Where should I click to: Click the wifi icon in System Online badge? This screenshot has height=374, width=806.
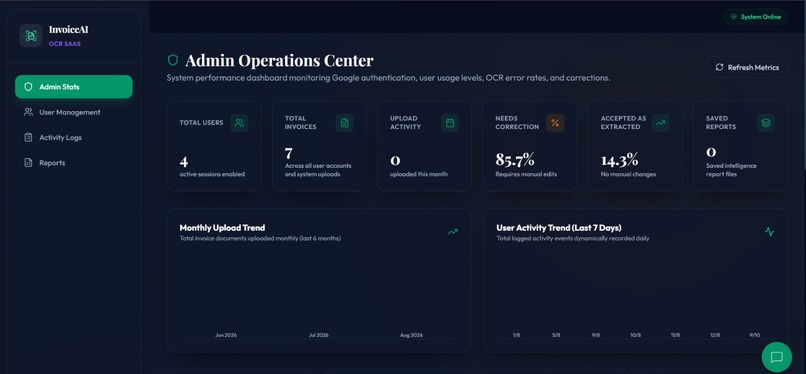[x=734, y=17]
